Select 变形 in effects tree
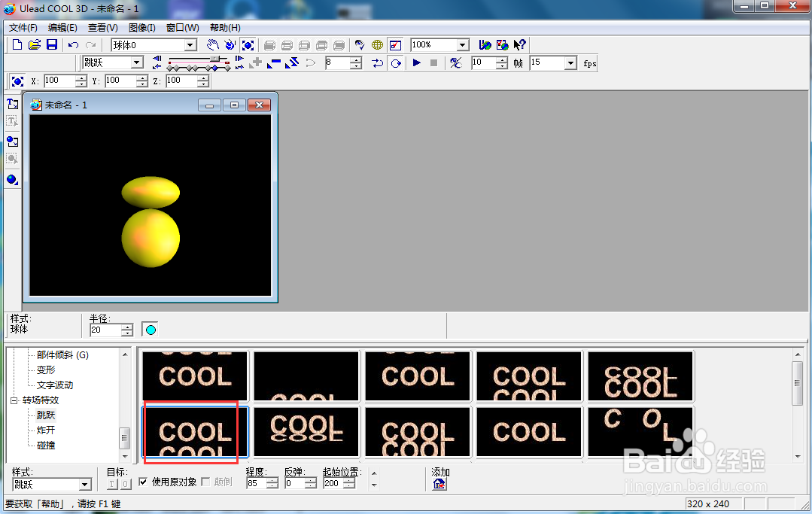 (46, 370)
